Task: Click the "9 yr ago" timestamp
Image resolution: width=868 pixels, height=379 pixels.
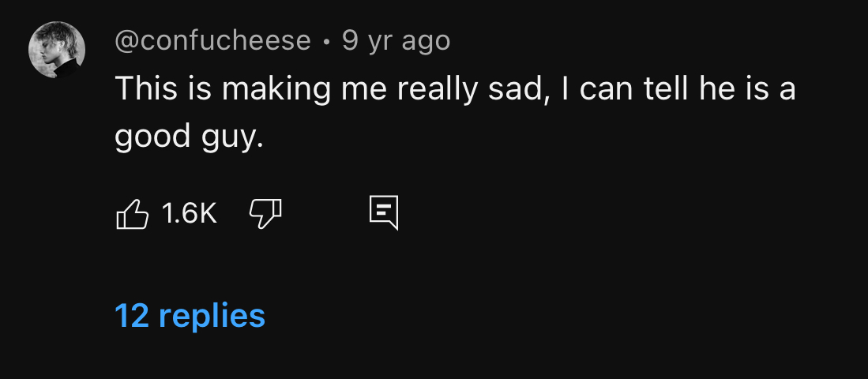Action: 396,41
